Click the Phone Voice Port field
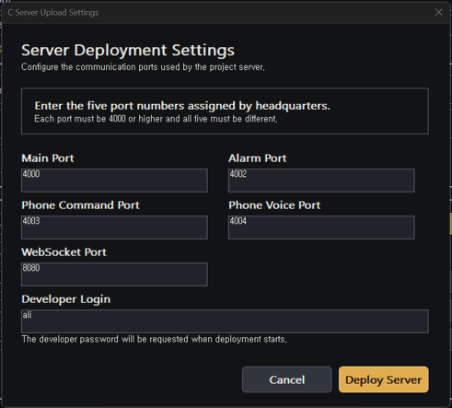 click(321, 227)
